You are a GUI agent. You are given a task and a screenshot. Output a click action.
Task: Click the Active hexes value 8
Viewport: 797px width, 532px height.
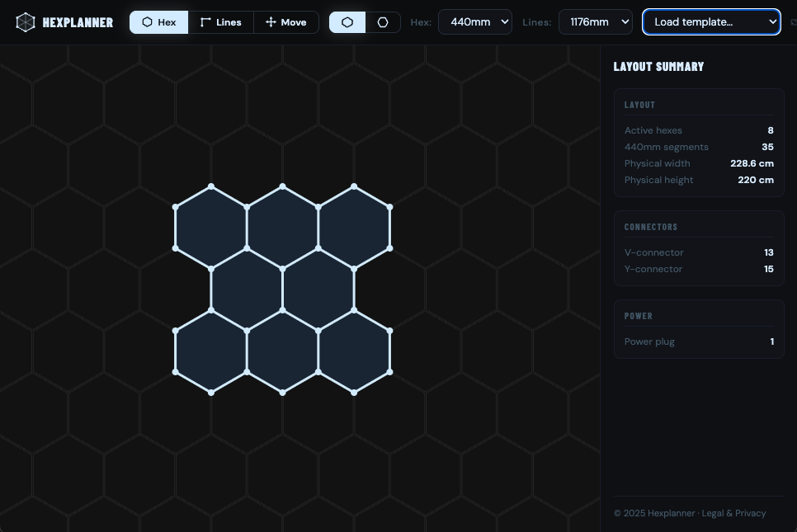(771, 130)
